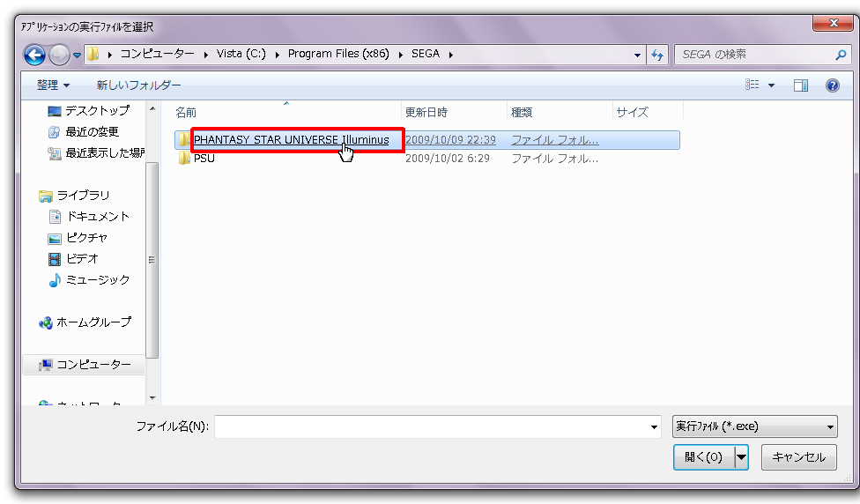The height and width of the screenshot is (504, 860).
Task: Expand the arrow after Program Files (x86)
Action: [x=400, y=55]
